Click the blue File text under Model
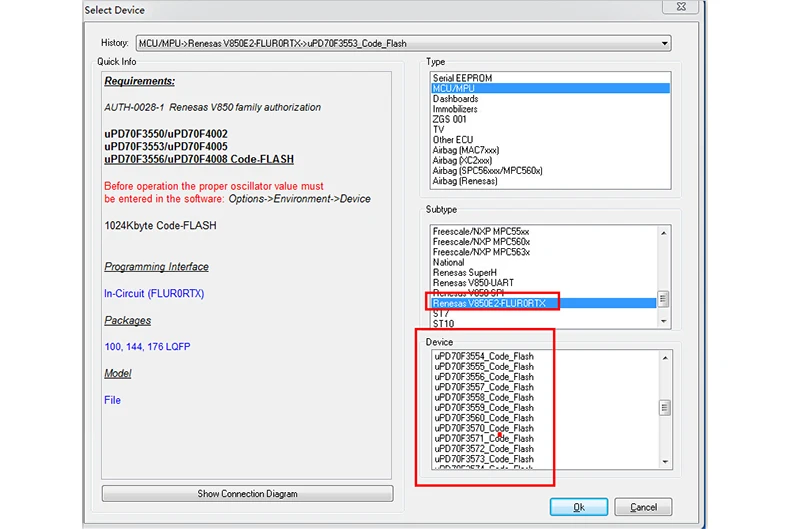The image size is (790, 529). (x=112, y=400)
